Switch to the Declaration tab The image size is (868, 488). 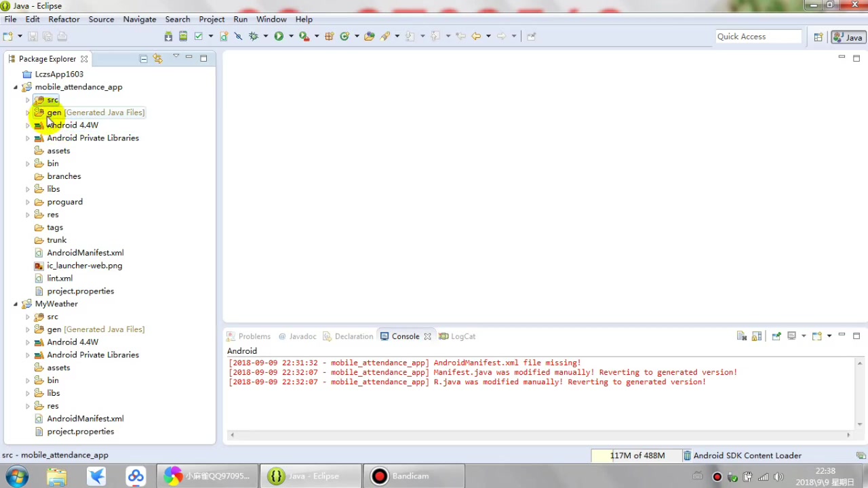348,336
